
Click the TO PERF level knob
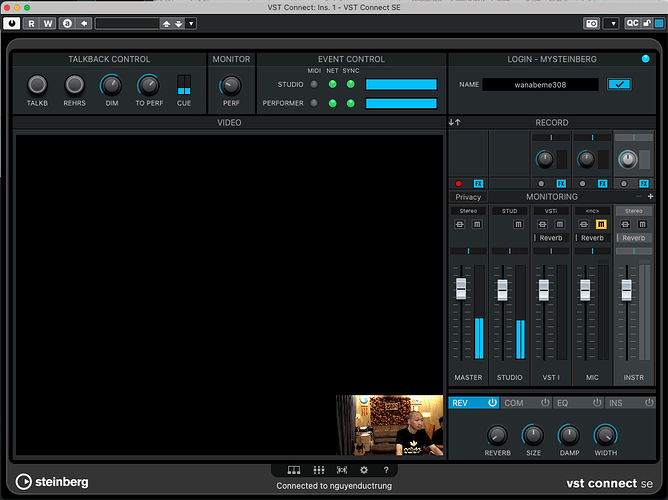click(149, 86)
